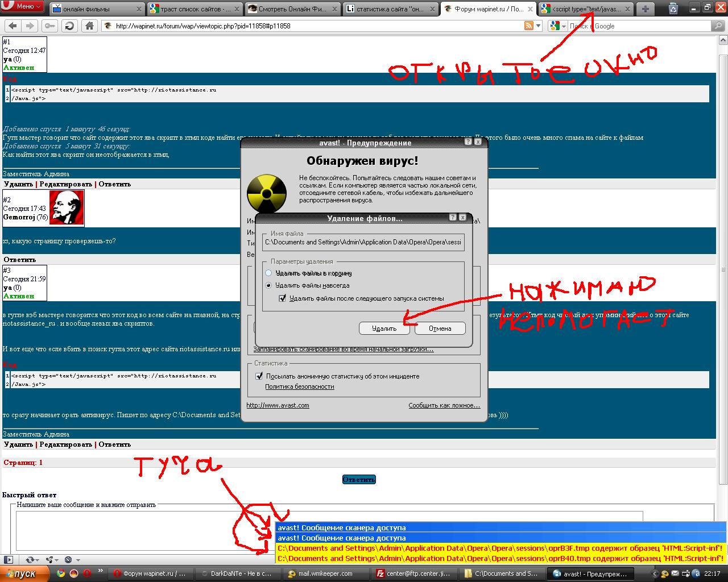Viewport: 728px width, 582px height.
Task: Open the closed tabs trash icon
Action: [673, 9]
